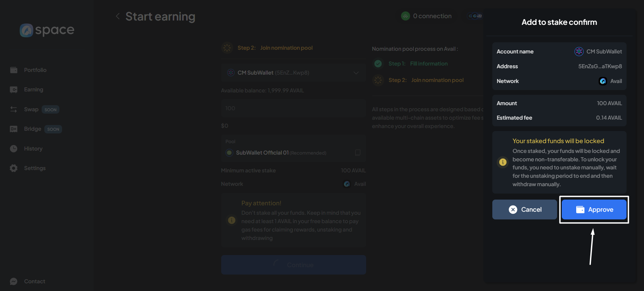Open the History clock icon
The image size is (644, 291).
(14, 149)
